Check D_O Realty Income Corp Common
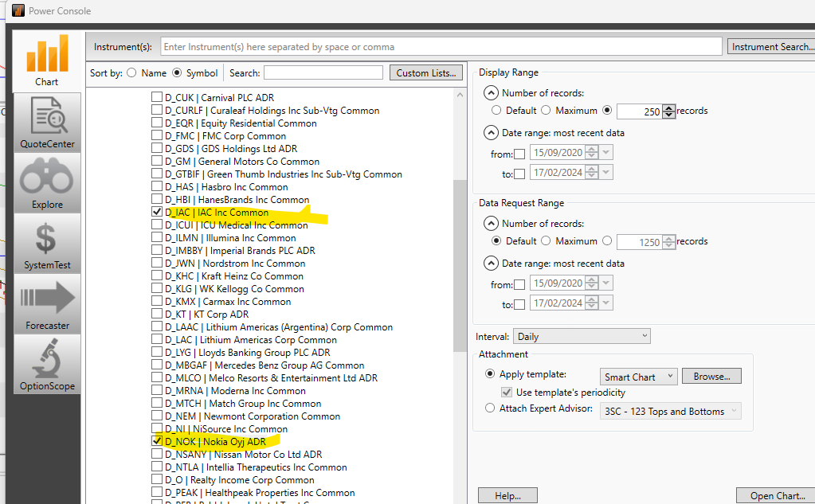The height and width of the screenshot is (504, 815). 156,479
